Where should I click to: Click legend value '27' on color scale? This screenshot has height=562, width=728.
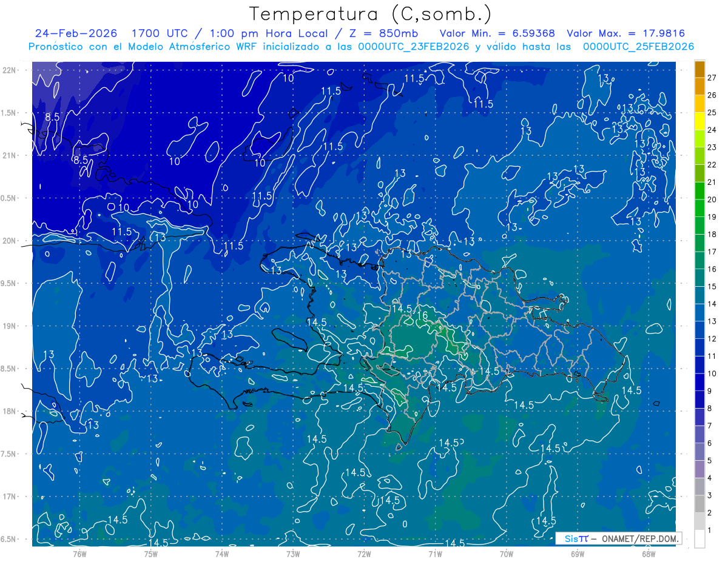pyautogui.click(x=712, y=78)
